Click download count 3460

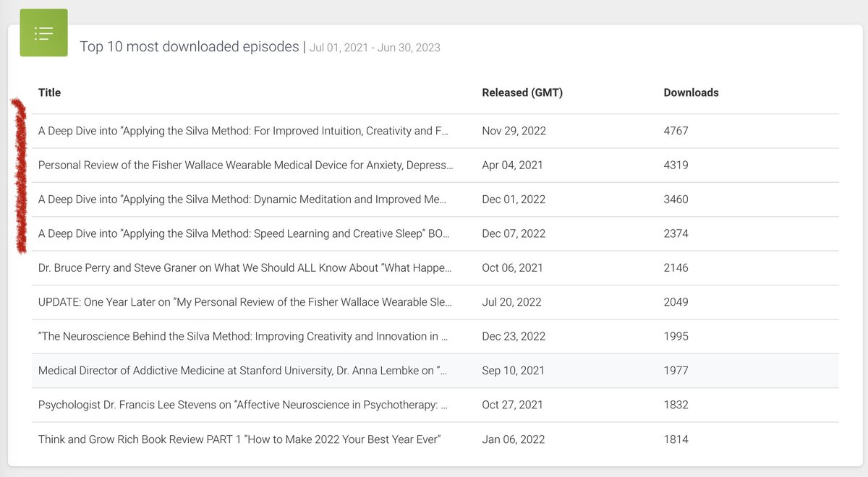(x=676, y=199)
